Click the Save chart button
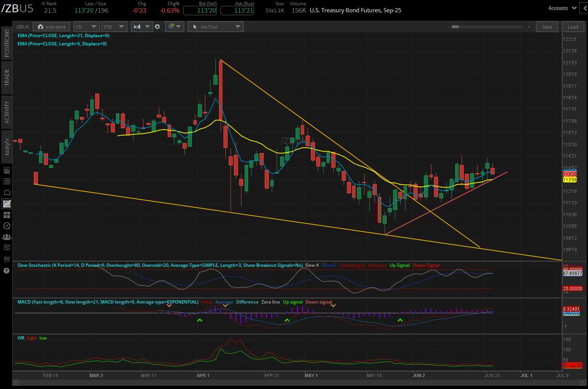This screenshot has height=389, width=588. (x=547, y=27)
